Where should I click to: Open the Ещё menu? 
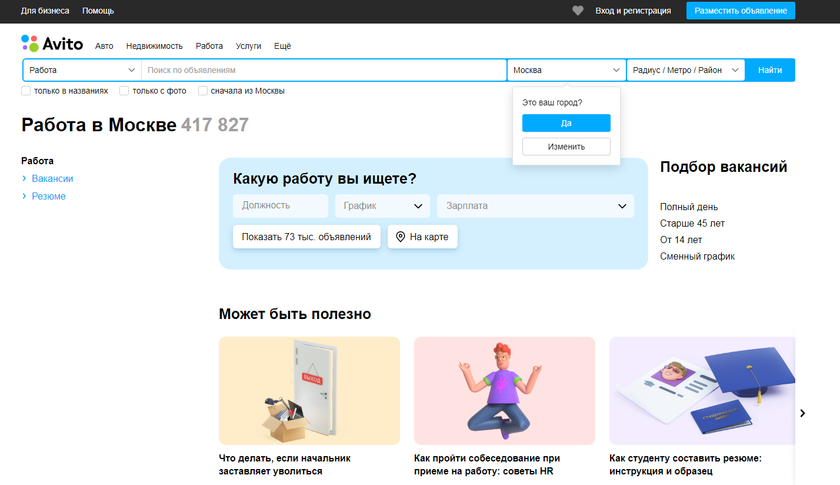[282, 46]
